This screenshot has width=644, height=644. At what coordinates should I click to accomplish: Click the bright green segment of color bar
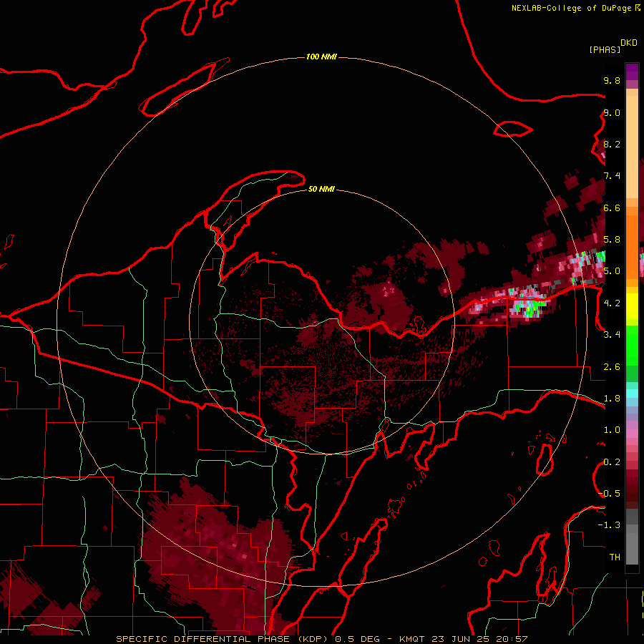632,347
